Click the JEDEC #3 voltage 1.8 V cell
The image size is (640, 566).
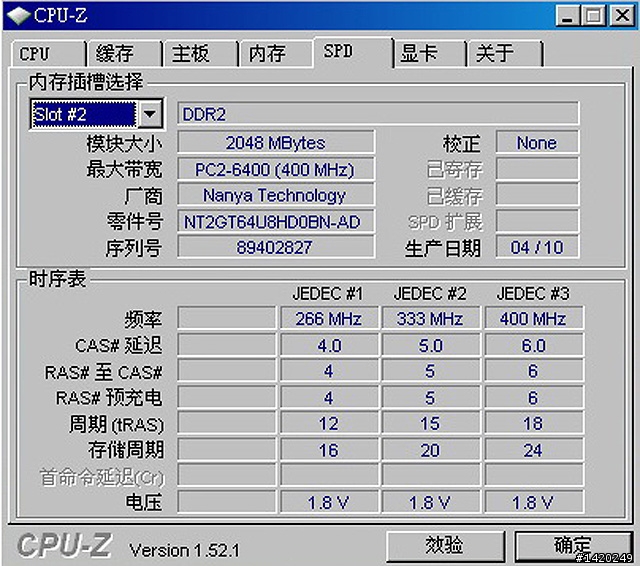tap(533, 502)
